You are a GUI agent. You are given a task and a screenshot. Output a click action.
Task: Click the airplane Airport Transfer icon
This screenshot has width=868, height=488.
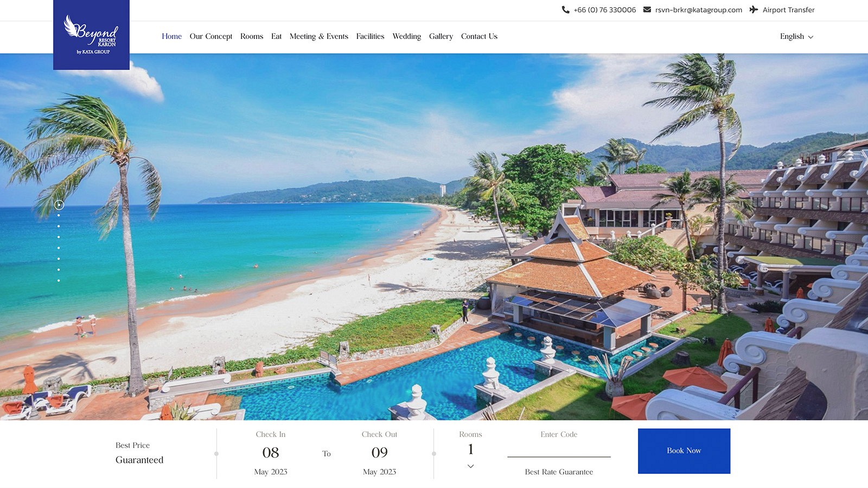pyautogui.click(x=754, y=10)
